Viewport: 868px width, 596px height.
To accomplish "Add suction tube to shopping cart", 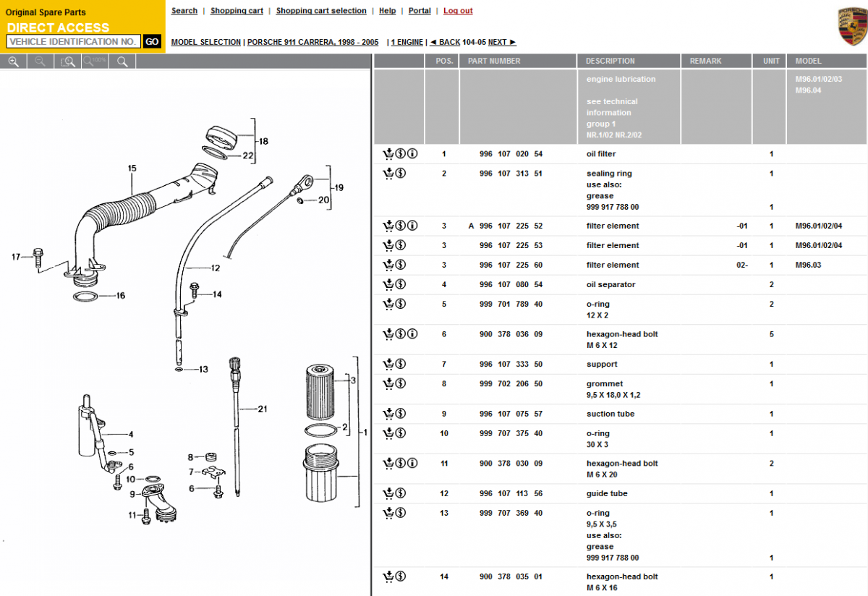I will (x=388, y=414).
